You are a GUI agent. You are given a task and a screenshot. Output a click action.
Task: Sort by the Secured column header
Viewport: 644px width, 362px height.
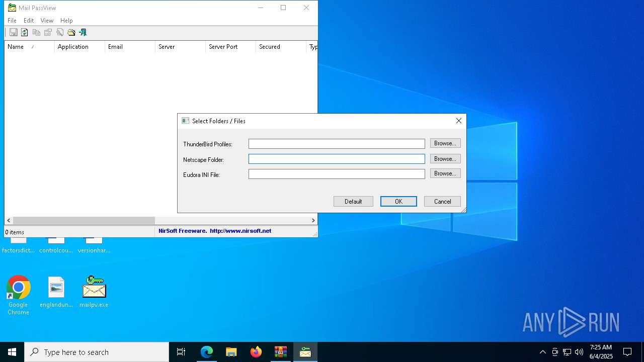[281, 47]
